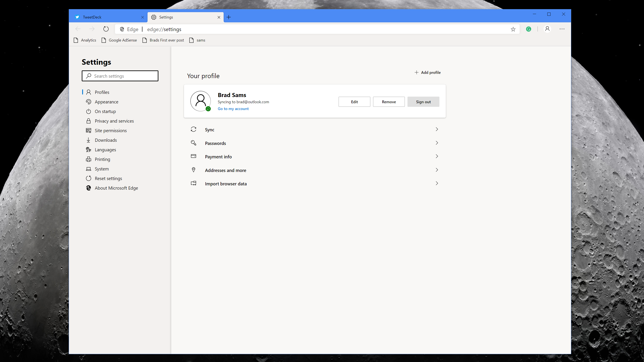Click the favorite star icon in address bar
Image resolution: width=644 pixels, height=362 pixels.
[x=513, y=29]
